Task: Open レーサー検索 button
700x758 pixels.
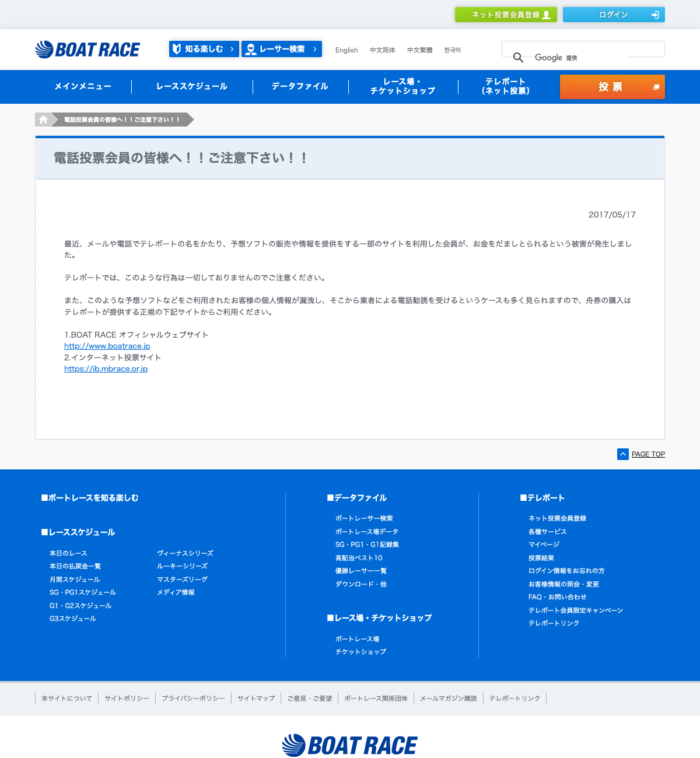Action: [x=282, y=49]
